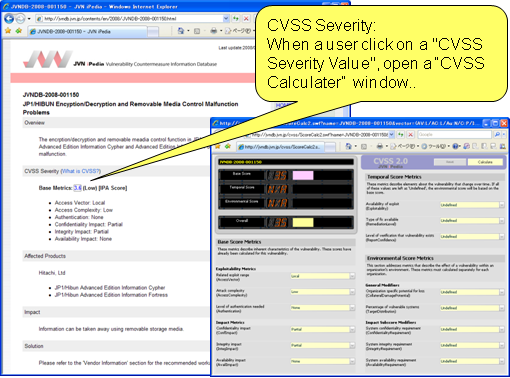Screen dimensions: 510x378
Task: Open the ReportConfidence dropdown
Action: (472, 237)
